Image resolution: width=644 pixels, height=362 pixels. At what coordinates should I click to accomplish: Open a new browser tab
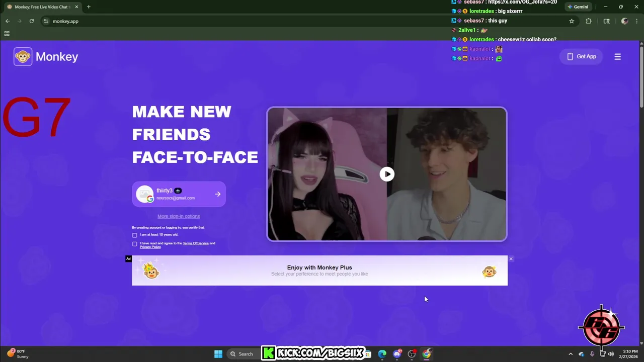89,7
